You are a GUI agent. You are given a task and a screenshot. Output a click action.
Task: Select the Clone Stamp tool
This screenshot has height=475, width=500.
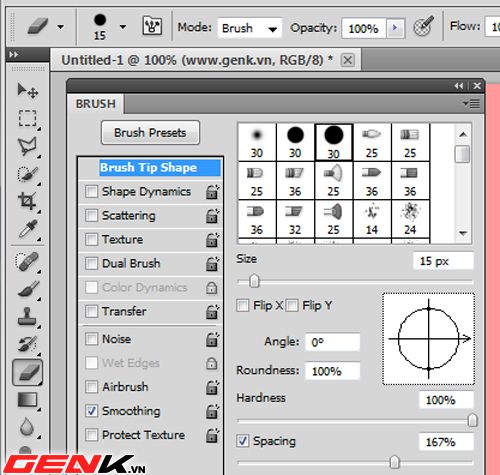(28, 316)
